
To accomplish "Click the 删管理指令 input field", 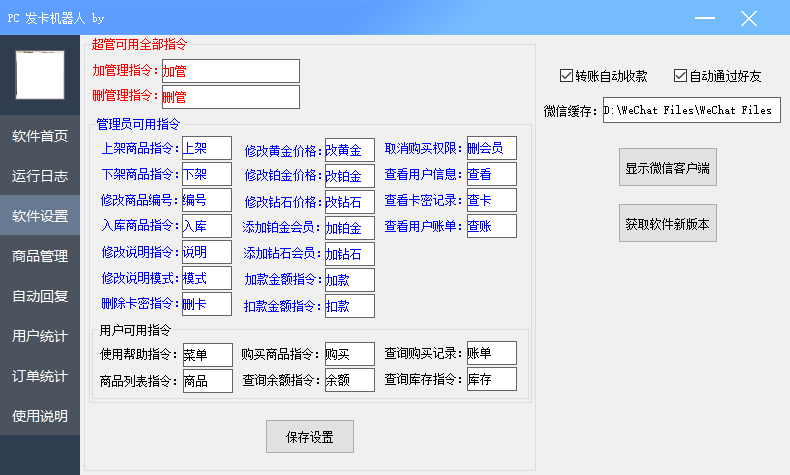I will coord(231,97).
